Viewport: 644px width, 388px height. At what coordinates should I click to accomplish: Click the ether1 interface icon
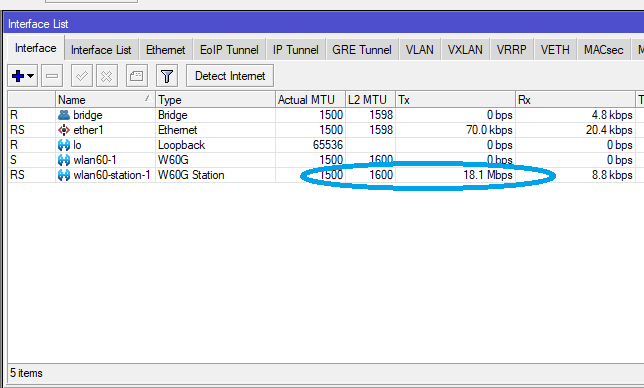point(64,130)
